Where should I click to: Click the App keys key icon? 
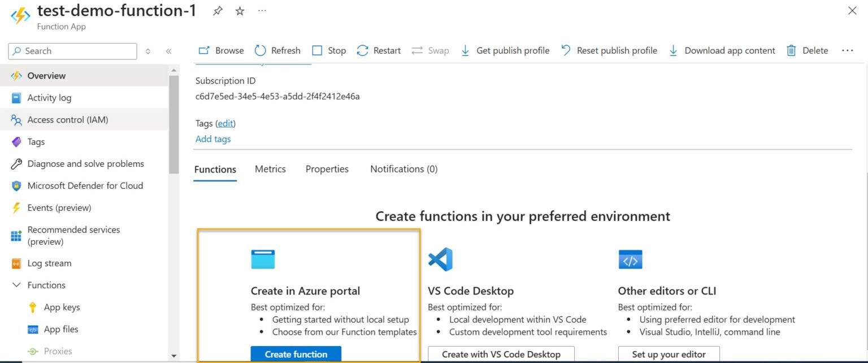pos(33,308)
